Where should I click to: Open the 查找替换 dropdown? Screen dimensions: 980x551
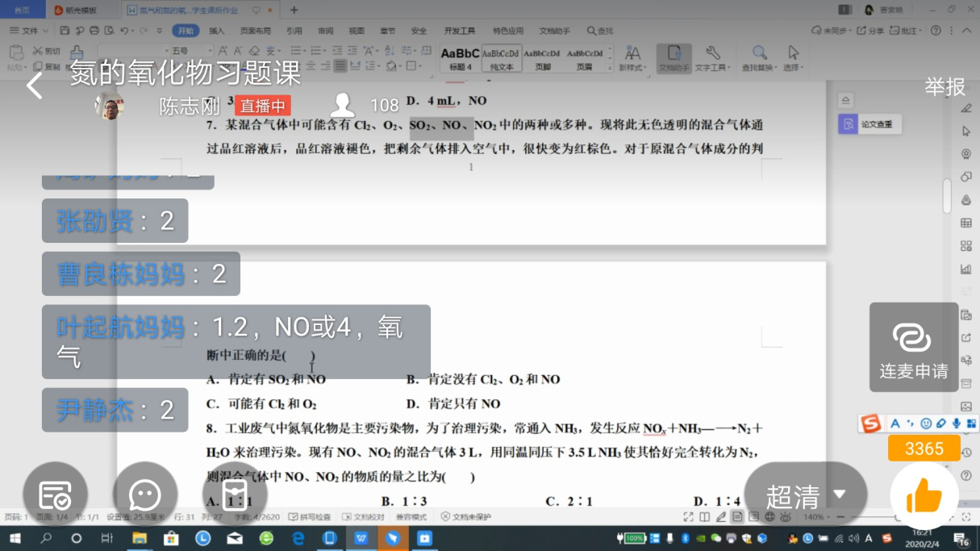tap(760, 58)
